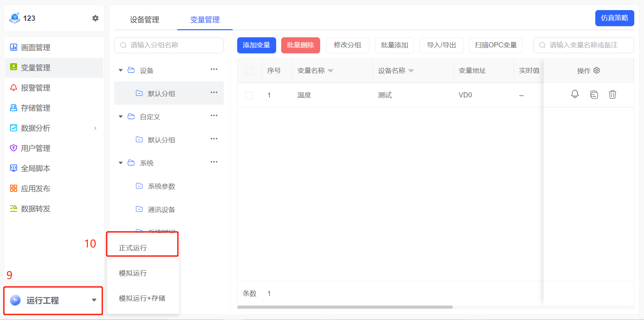The image size is (644, 320).
Task: Tick the select-all checkbox in table header
Action: pyautogui.click(x=250, y=71)
